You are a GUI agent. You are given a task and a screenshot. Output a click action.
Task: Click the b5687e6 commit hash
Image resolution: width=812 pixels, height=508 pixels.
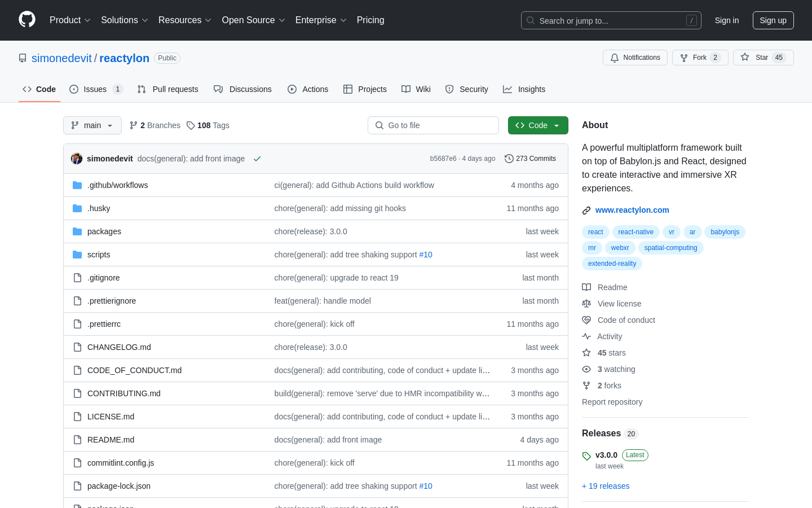coord(443,159)
